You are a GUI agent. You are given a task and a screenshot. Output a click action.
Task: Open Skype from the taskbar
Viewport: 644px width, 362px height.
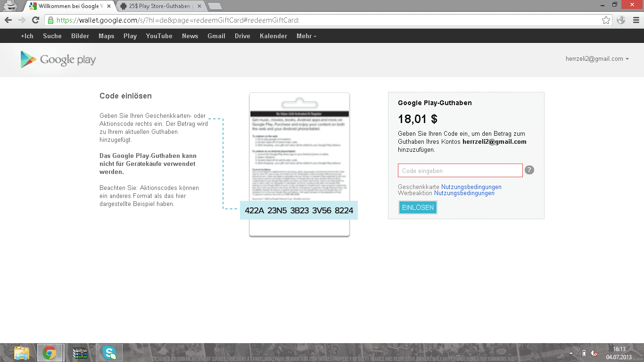click(109, 353)
